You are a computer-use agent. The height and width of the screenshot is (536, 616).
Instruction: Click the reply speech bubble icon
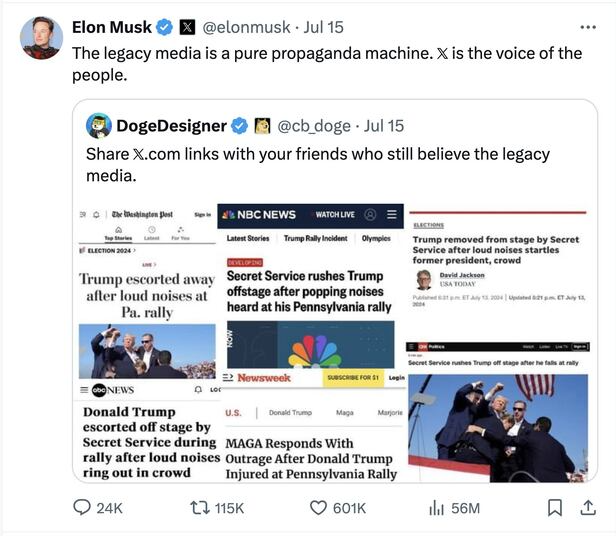[82, 507]
